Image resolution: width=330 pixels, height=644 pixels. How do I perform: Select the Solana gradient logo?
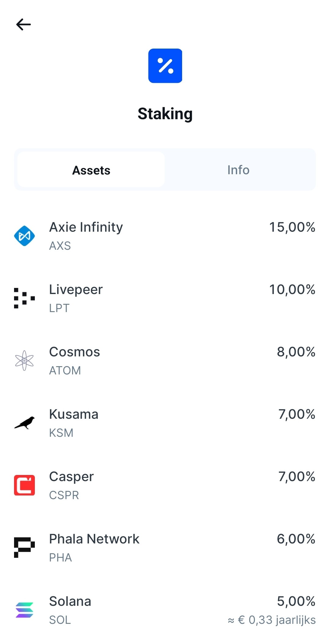pos(24,610)
